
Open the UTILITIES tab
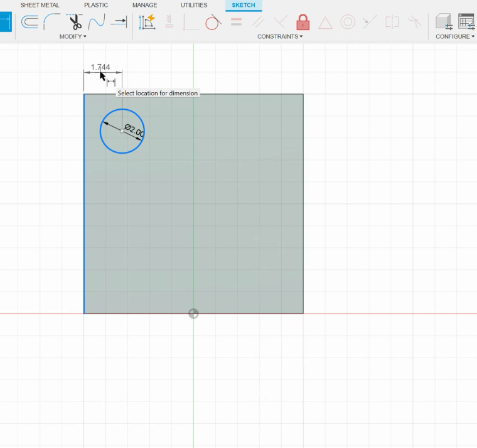pyautogui.click(x=194, y=5)
